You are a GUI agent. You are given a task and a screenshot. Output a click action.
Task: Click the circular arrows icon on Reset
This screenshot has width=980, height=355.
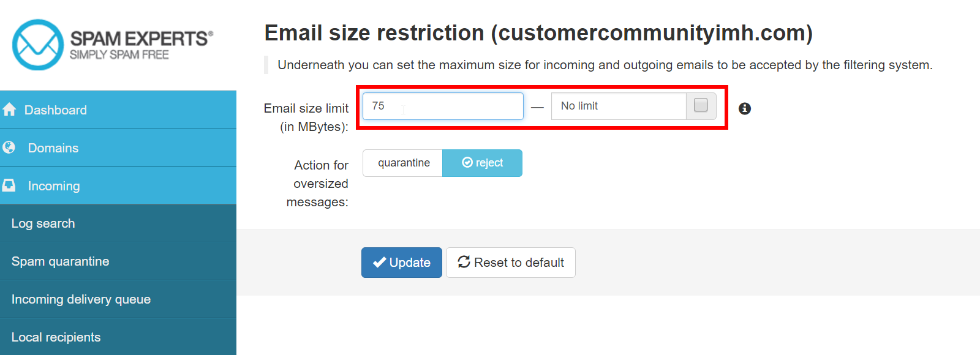coord(464,262)
